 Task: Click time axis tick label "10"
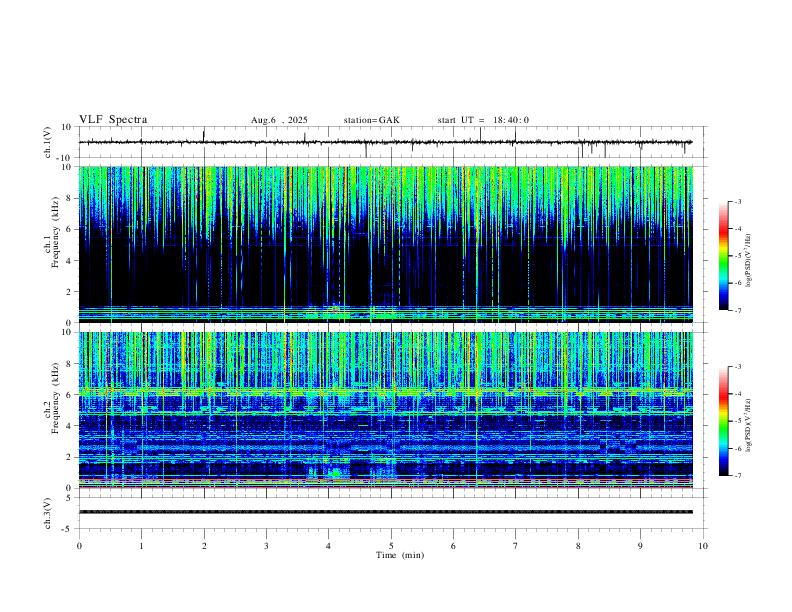click(703, 546)
